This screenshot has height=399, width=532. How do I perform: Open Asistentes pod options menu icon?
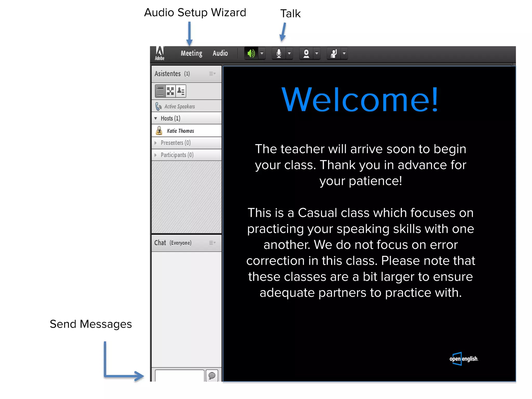click(x=212, y=74)
